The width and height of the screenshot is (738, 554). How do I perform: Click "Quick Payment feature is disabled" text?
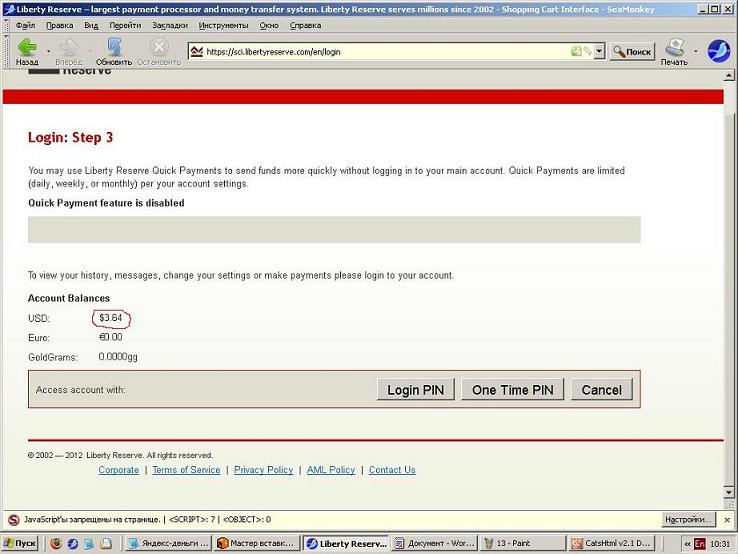tap(106, 203)
